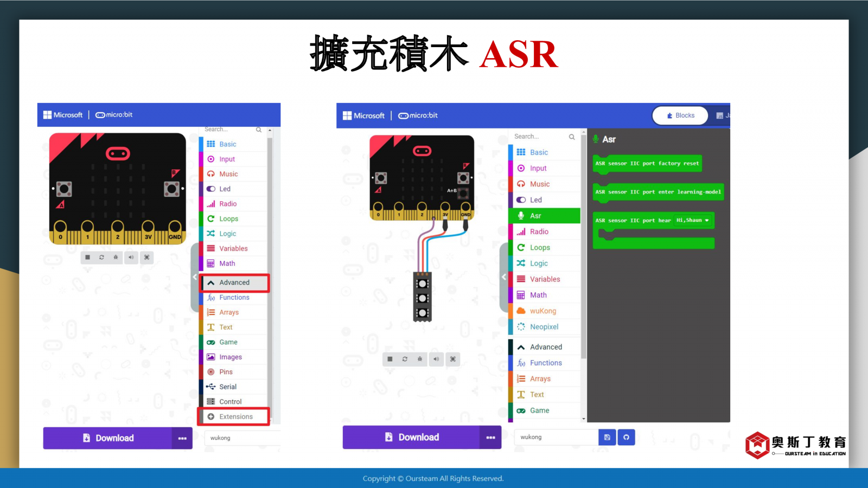Open Basic category in right editor toolbox
This screenshot has width=868, height=488.
[x=544, y=152]
